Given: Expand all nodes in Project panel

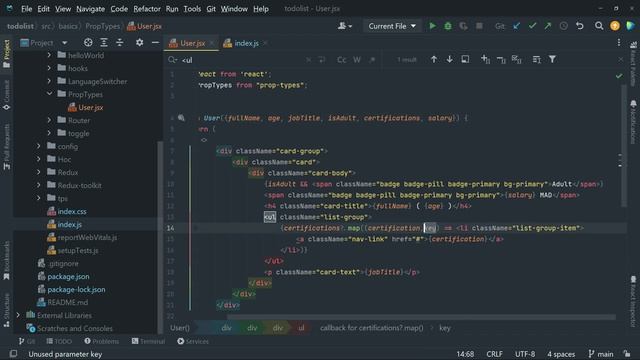Looking at the screenshot, I should coord(104,42).
